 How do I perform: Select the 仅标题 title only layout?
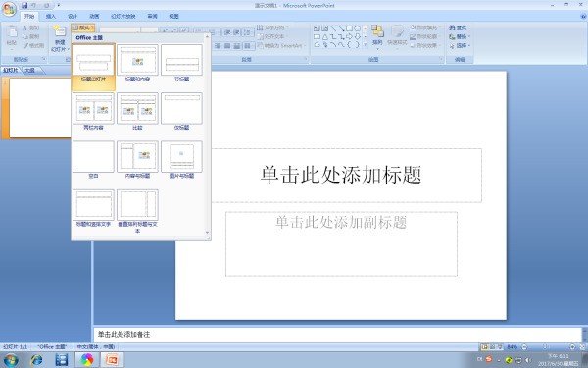[181, 112]
